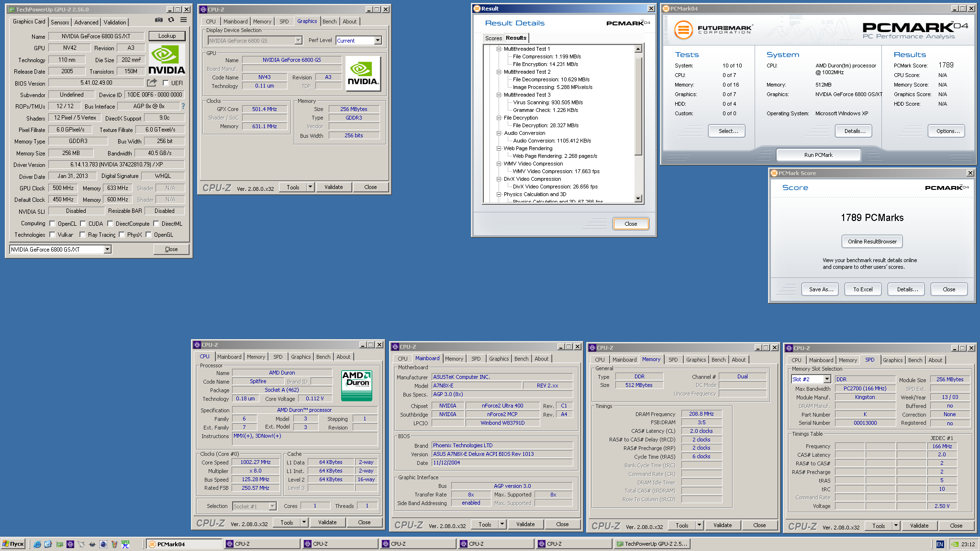Click the BIOS export share icon in GPU-Z
980x551 pixels.
click(152, 83)
